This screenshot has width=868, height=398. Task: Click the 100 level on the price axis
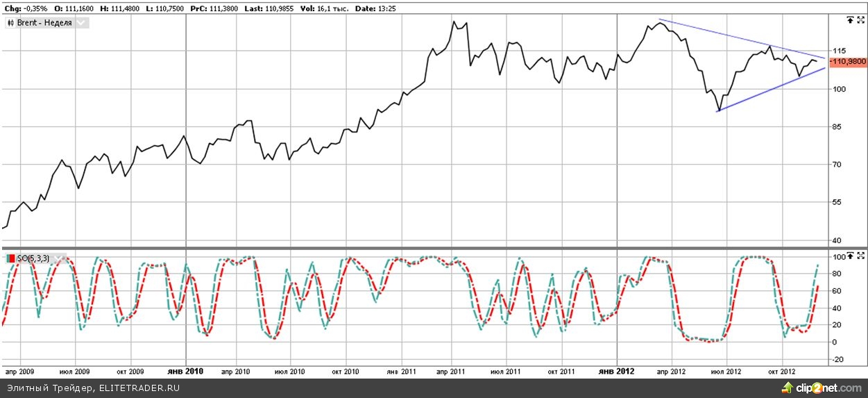(839, 89)
